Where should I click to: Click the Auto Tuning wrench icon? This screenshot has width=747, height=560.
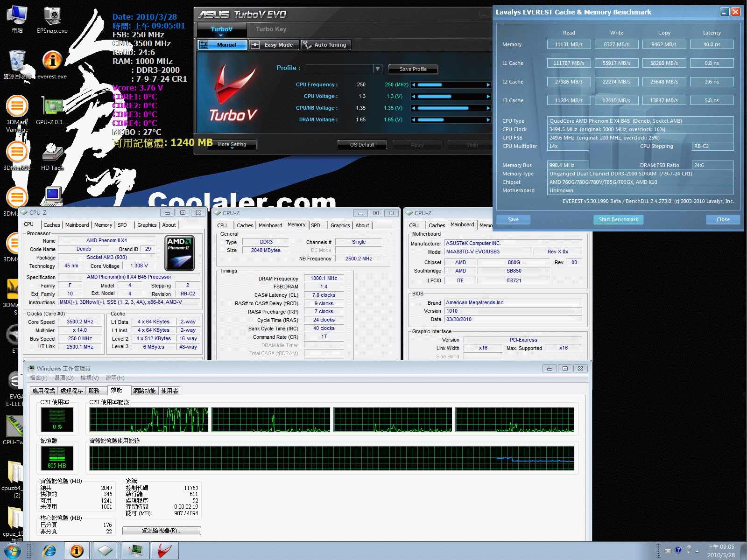click(307, 45)
